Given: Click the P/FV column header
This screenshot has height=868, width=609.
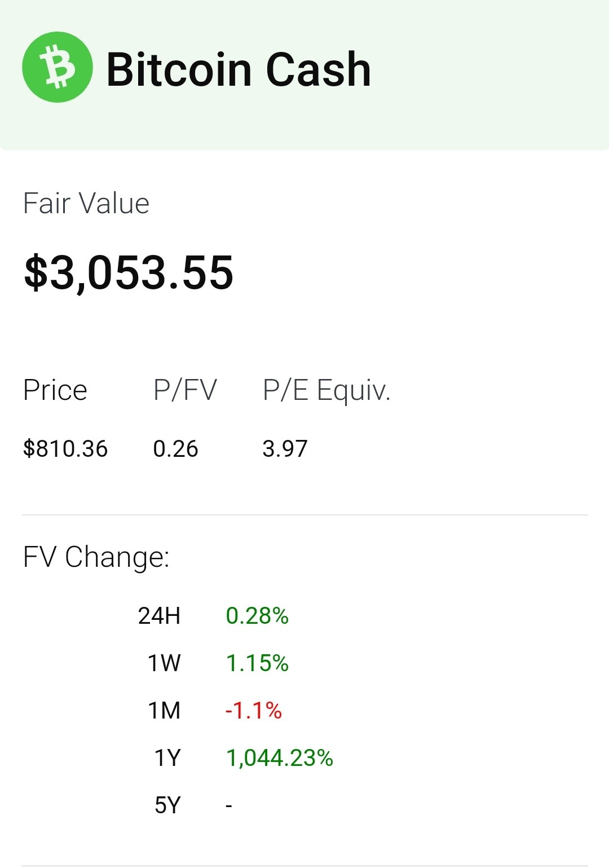Looking at the screenshot, I should 185,390.
